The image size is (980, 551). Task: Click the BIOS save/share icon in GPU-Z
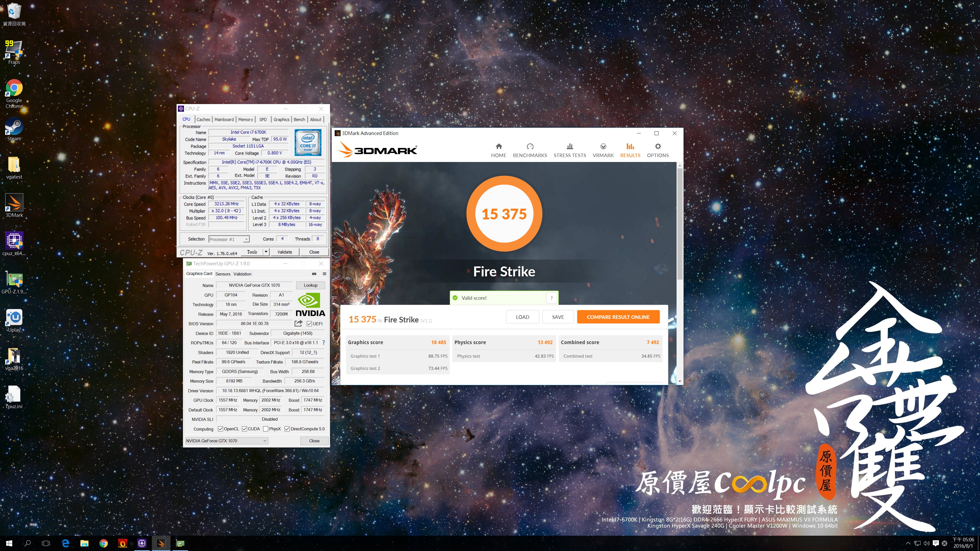[x=298, y=323]
